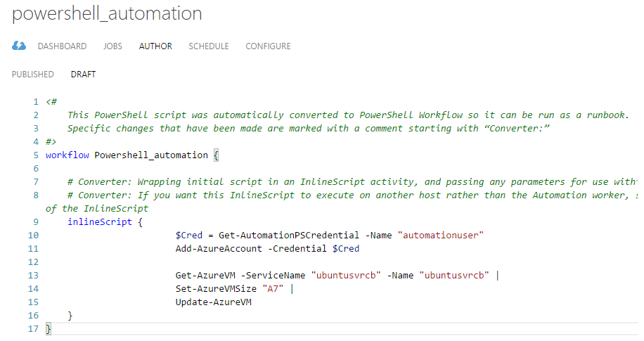644x341 pixels.
Task: Click the Add-AzureAccount command
Action: tap(219, 249)
